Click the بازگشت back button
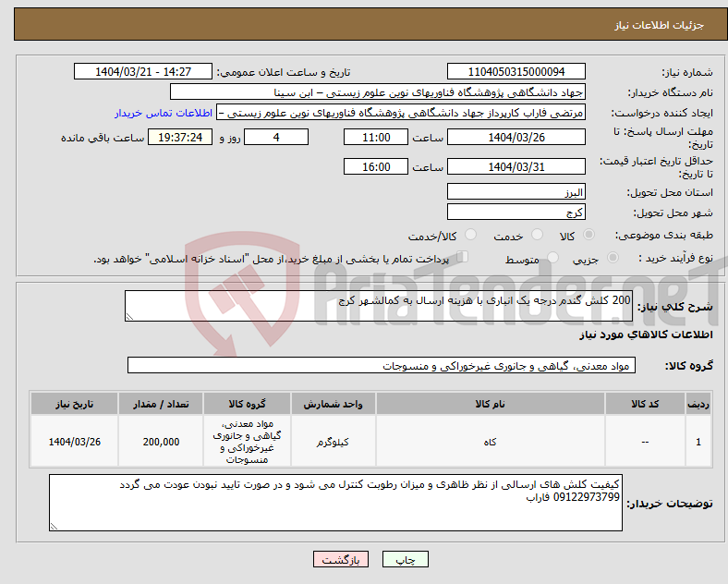 click(x=341, y=559)
